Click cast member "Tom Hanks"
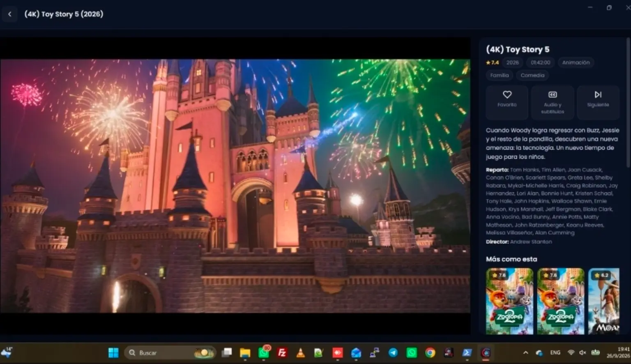This screenshot has width=631, height=364. pos(524,170)
